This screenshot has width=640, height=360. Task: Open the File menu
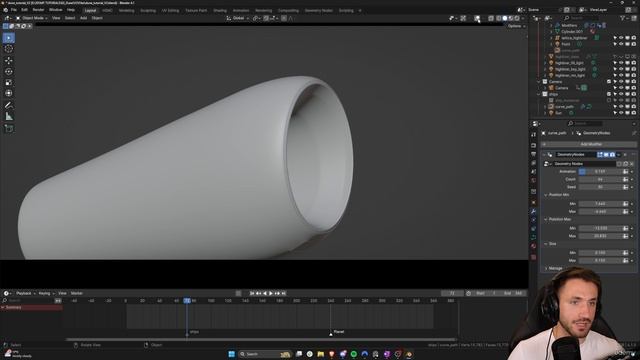(x=14, y=10)
